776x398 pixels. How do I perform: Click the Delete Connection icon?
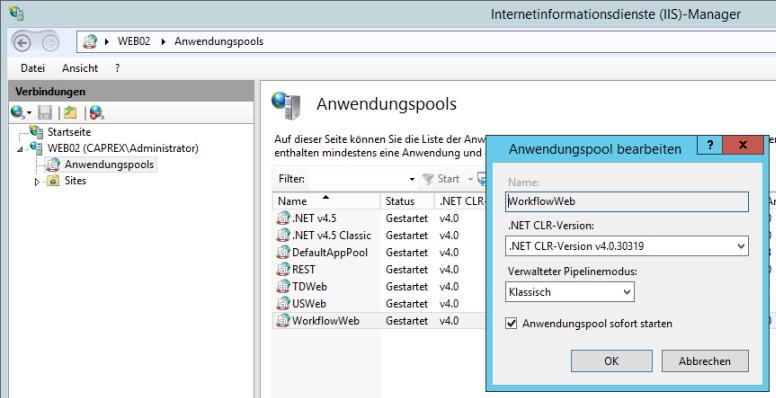pos(97,113)
